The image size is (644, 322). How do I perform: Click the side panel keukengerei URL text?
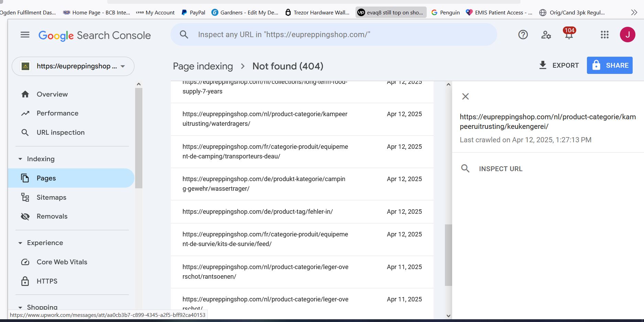pyautogui.click(x=548, y=122)
